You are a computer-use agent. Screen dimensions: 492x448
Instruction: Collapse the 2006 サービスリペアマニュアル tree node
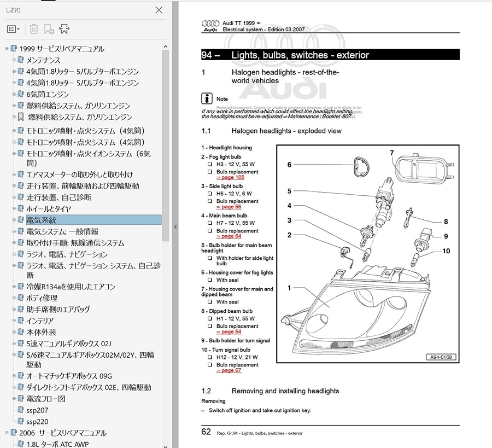7,433
